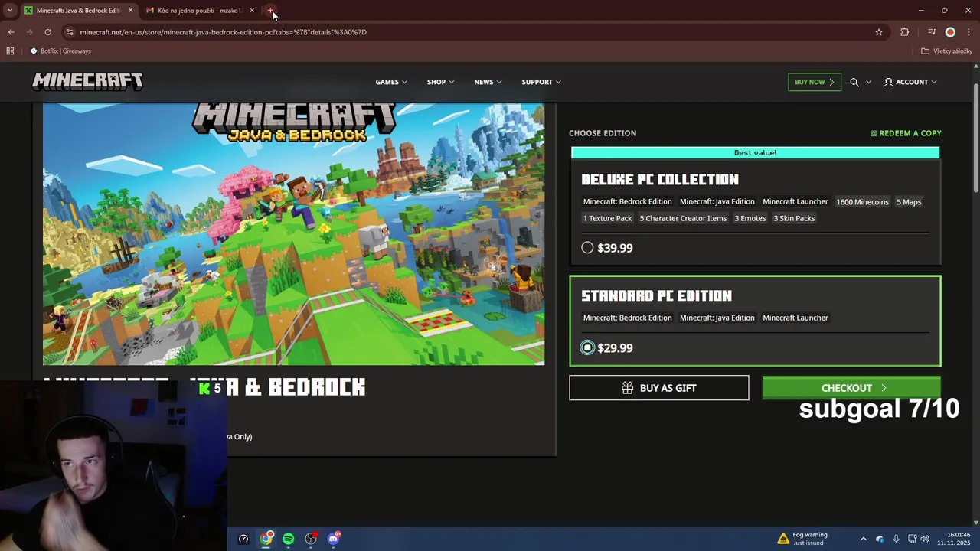Switch to the Minecraft Java & Bedrock tab
This screenshot has width=980, height=551.
coord(79,11)
